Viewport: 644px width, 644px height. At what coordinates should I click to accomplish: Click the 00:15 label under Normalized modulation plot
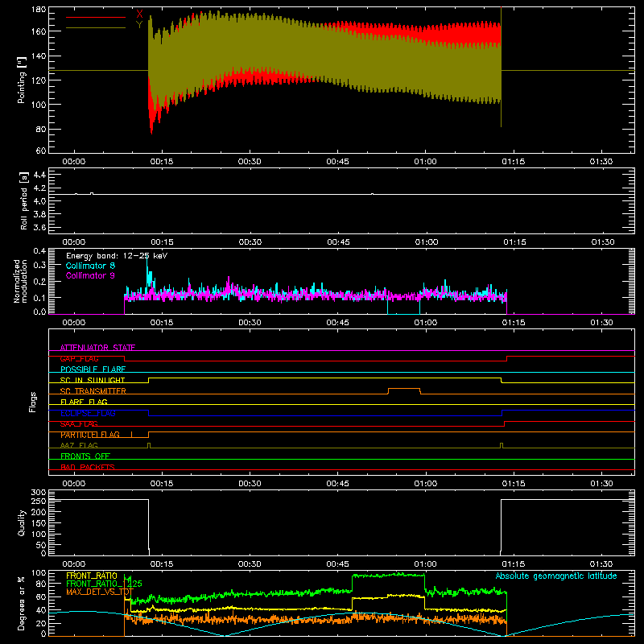[x=162, y=323]
